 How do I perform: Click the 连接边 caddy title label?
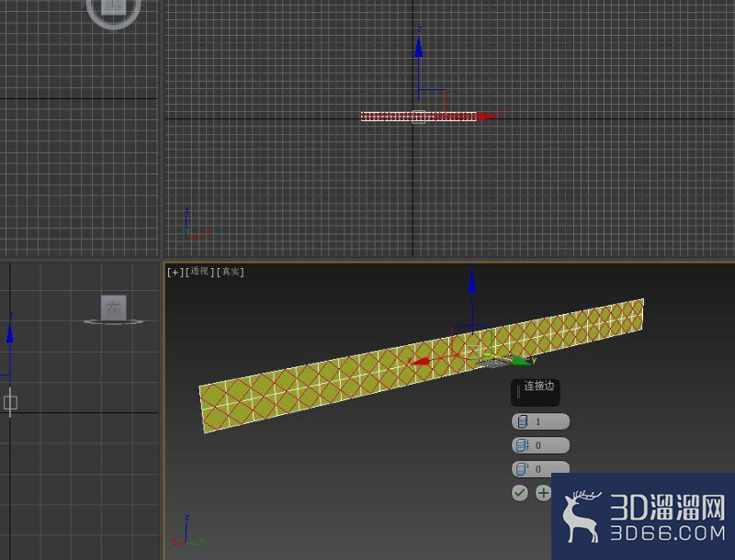(x=538, y=386)
